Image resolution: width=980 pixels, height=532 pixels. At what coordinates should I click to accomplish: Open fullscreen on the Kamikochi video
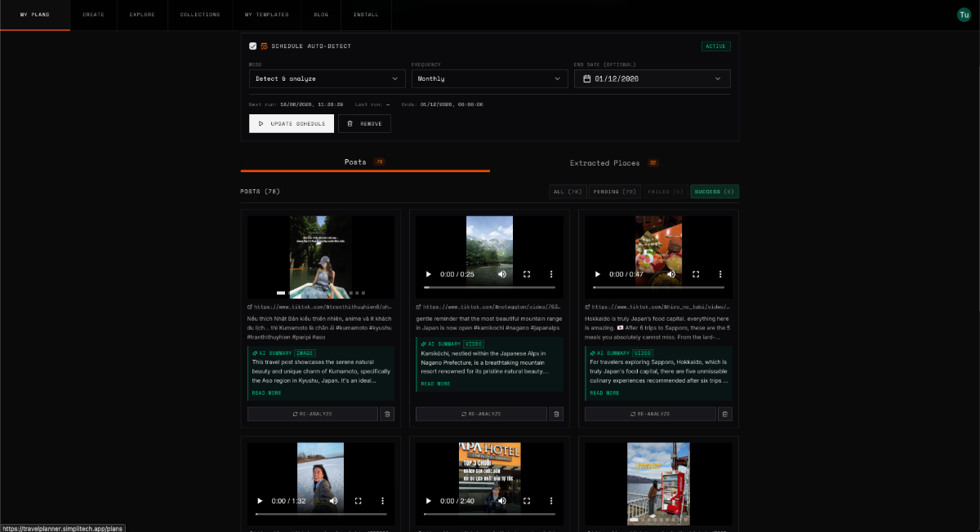[527, 274]
